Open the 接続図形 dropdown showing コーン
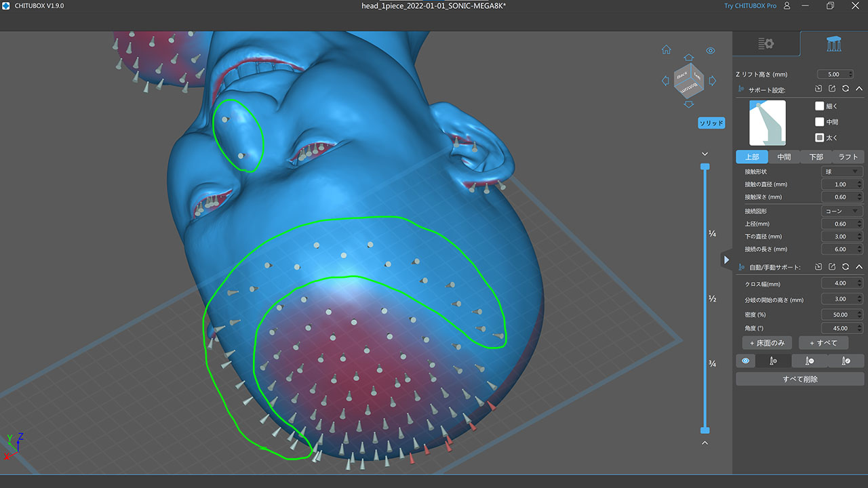The width and height of the screenshot is (868, 488). (842, 211)
